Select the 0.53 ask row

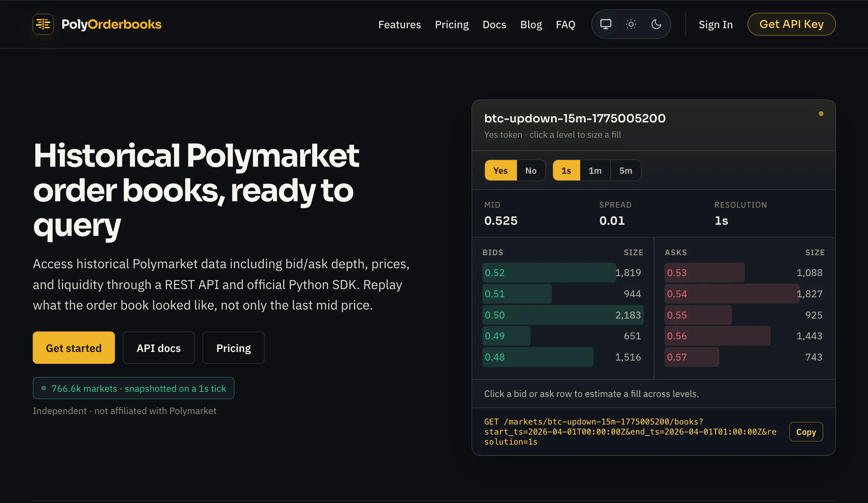click(745, 273)
